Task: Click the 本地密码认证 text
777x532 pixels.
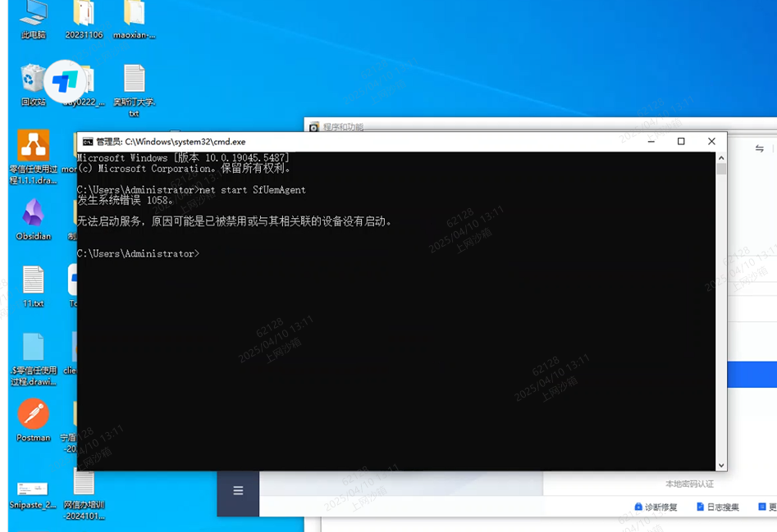Action: pyautogui.click(x=689, y=484)
